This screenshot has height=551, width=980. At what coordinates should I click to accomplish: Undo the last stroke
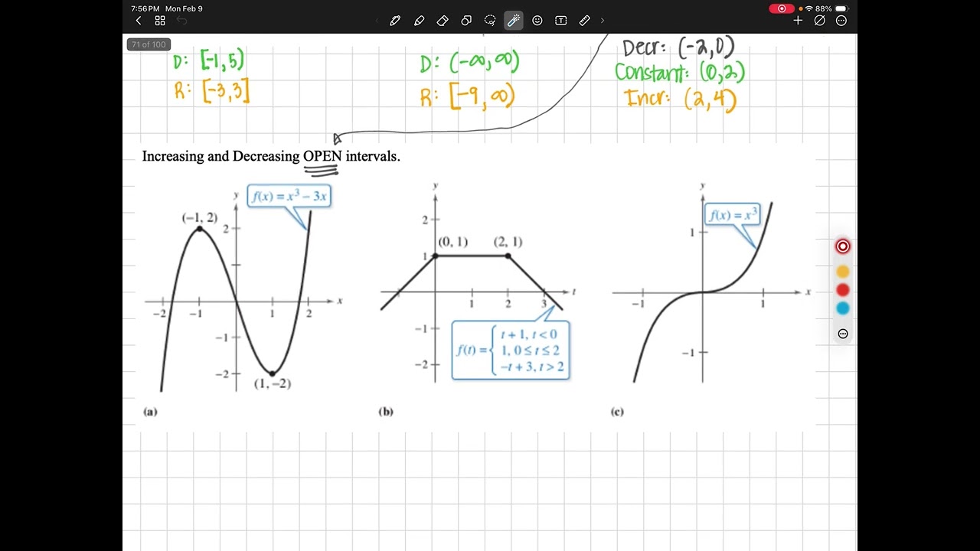coord(182,21)
